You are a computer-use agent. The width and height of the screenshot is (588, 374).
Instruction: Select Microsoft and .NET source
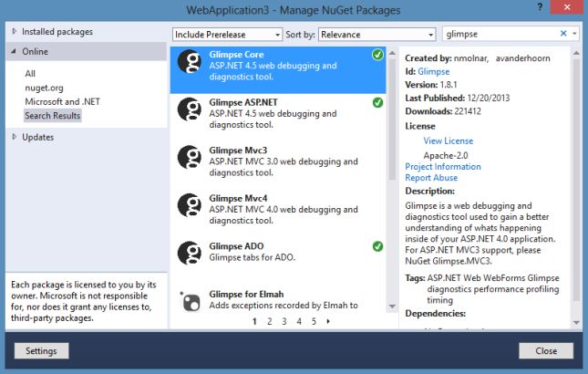[62, 101]
